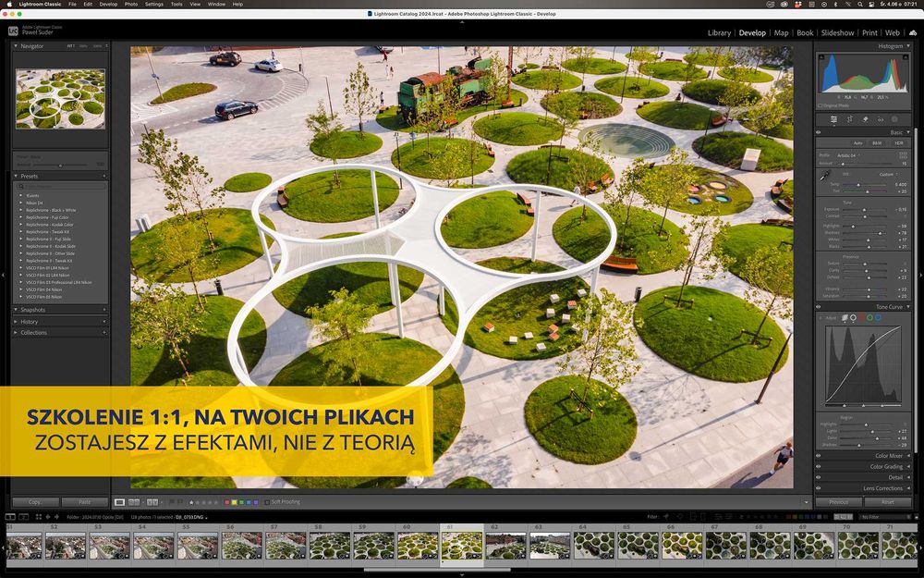Select the parametric curve icon in Tone Curve

pos(845,318)
